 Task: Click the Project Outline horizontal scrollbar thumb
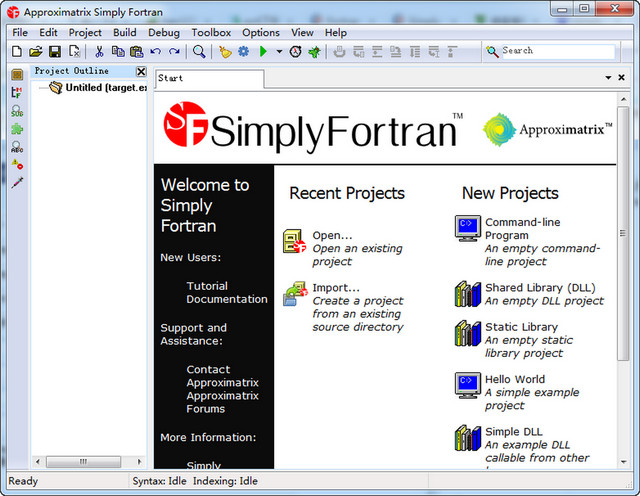83,462
